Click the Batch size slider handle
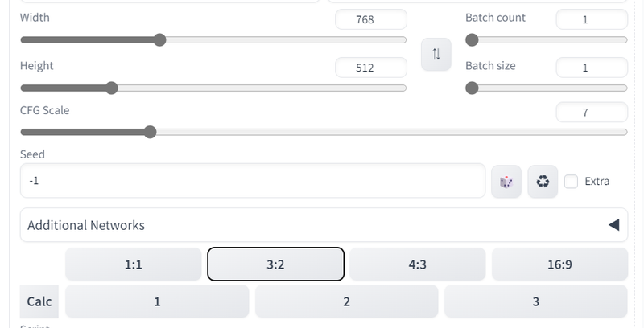The height and width of the screenshot is (328, 644). pos(472,88)
